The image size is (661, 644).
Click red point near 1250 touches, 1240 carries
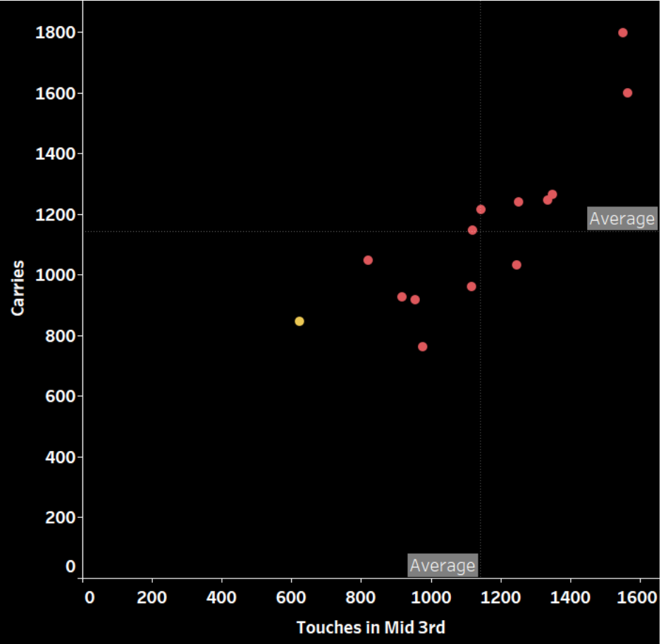pyautogui.click(x=518, y=202)
